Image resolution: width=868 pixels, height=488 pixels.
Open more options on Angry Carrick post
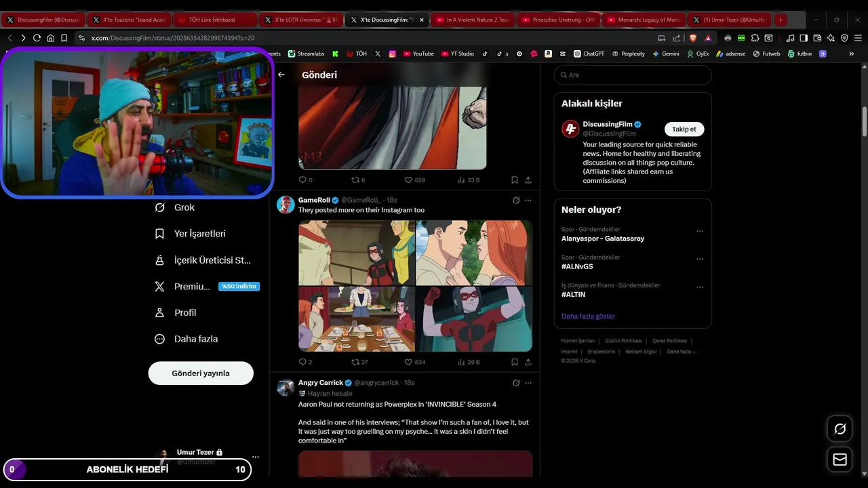528,383
